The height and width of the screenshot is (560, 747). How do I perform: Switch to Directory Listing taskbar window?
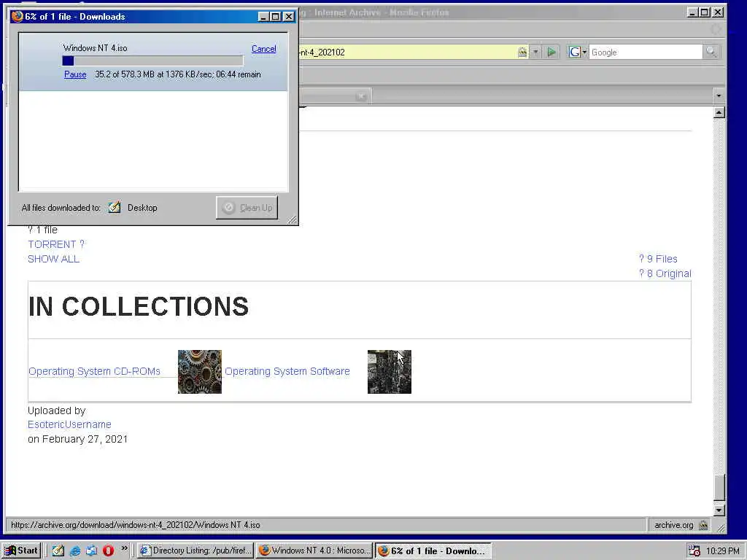pyautogui.click(x=196, y=551)
